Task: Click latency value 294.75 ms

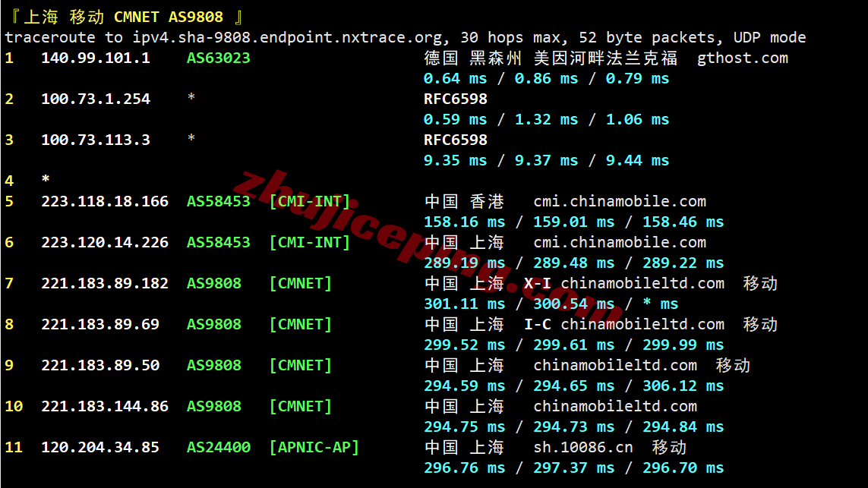Action: 465,427
